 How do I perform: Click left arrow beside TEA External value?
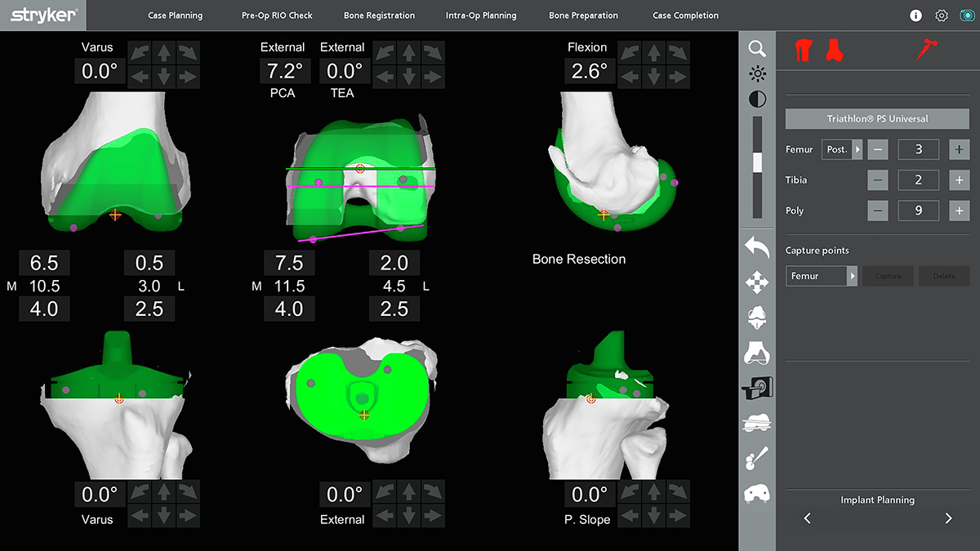384,78
